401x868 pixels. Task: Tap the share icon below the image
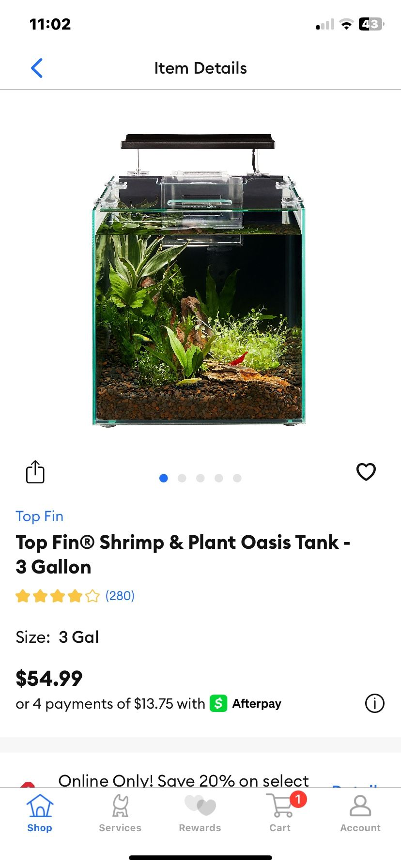coord(35,472)
